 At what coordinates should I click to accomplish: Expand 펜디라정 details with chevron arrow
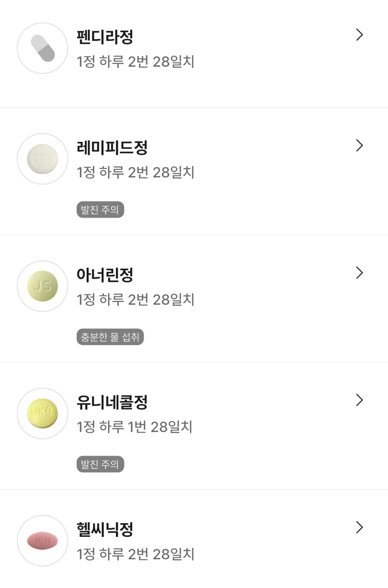pyautogui.click(x=359, y=35)
